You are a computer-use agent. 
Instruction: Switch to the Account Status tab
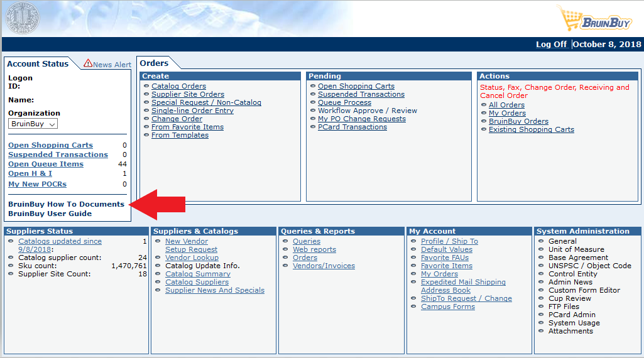[38, 63]
